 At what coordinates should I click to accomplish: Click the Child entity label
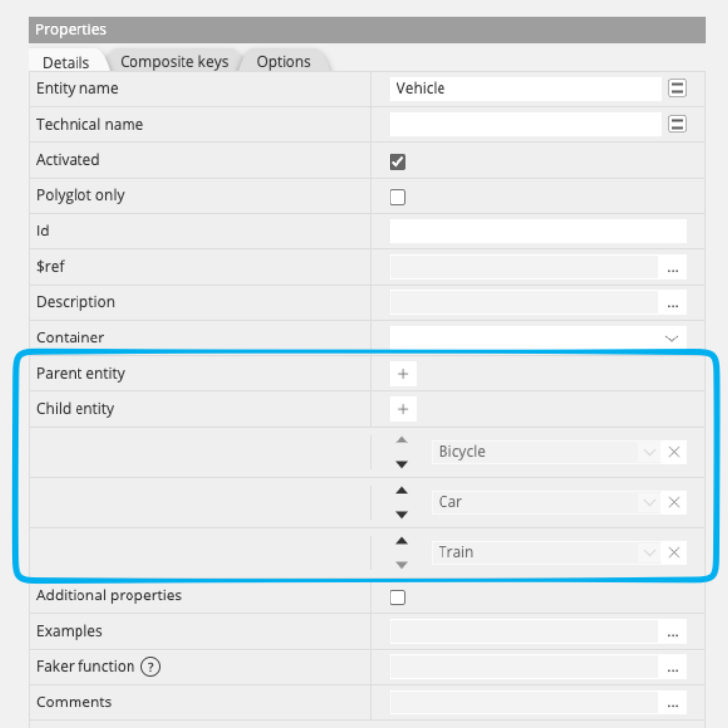(x=76, y=409)
